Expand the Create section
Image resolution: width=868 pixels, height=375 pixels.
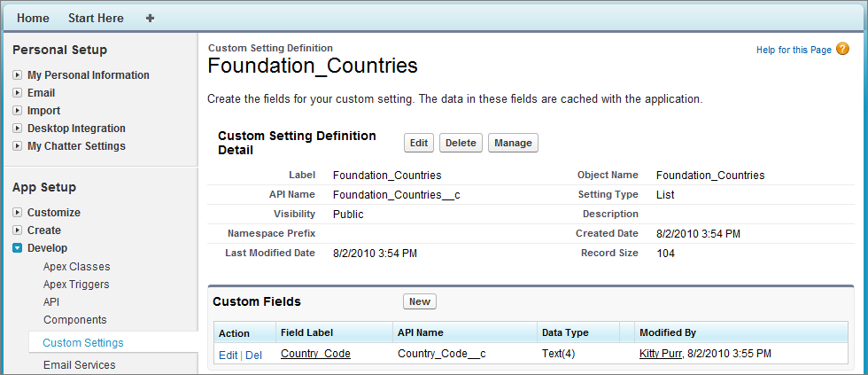[x=18, y=230]
